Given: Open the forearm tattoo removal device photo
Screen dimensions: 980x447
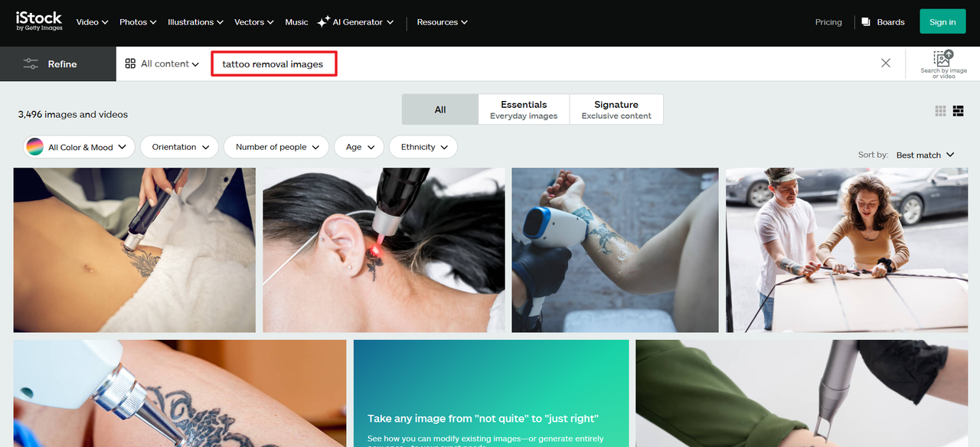Looking at the screenshot, I should pos(615,250).
